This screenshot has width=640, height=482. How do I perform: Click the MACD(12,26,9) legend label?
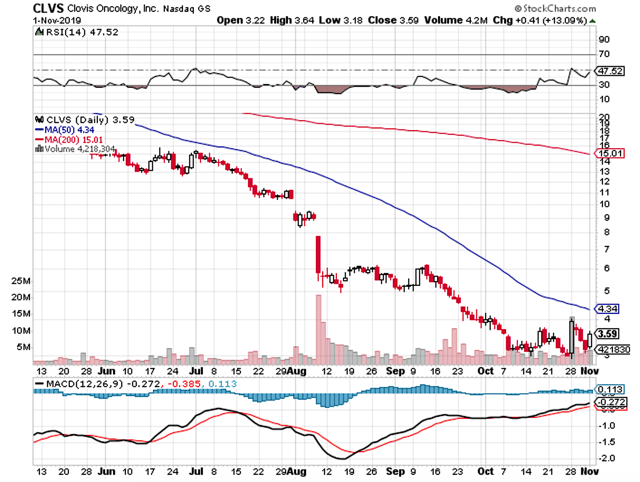pyautogui.click(x=84, y=384)
